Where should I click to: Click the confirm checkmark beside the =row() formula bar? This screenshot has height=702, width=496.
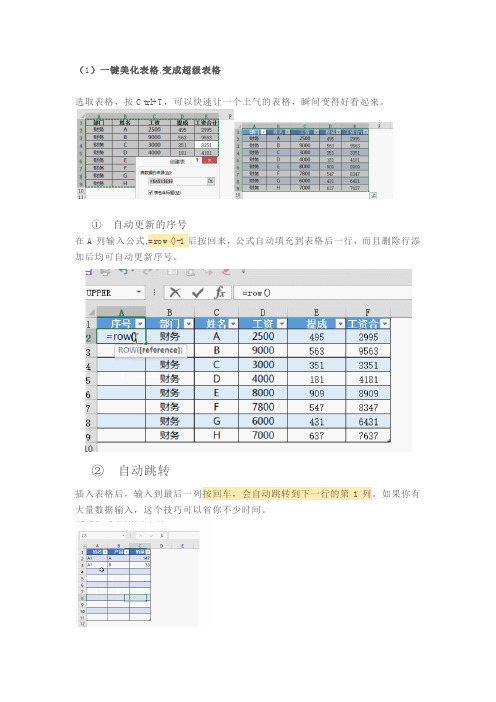tap(197, 292)
